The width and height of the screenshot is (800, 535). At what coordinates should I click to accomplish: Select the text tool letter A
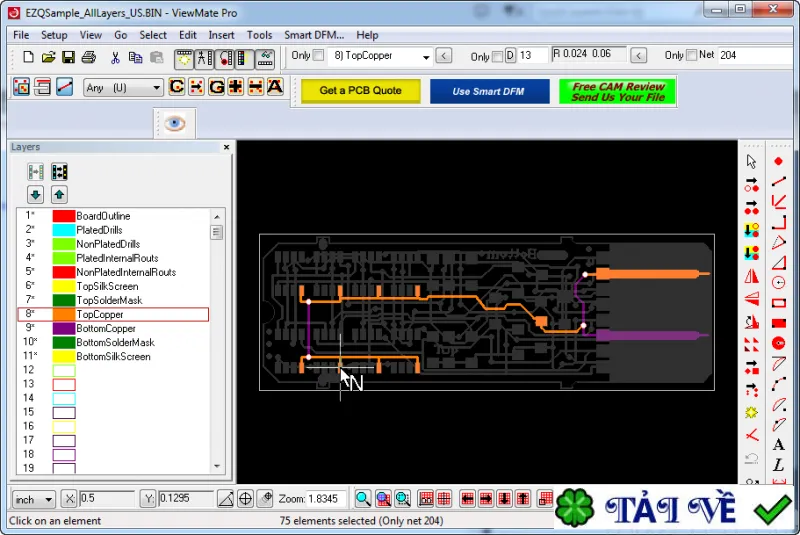pos(779,445)
